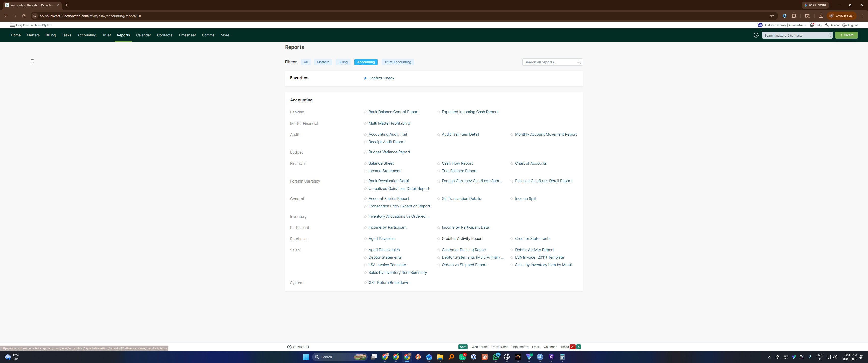The height and width of the screenshot is (363, 868).
Task: Open Portal Chat in bottom bar
Action: pos(499,347)
